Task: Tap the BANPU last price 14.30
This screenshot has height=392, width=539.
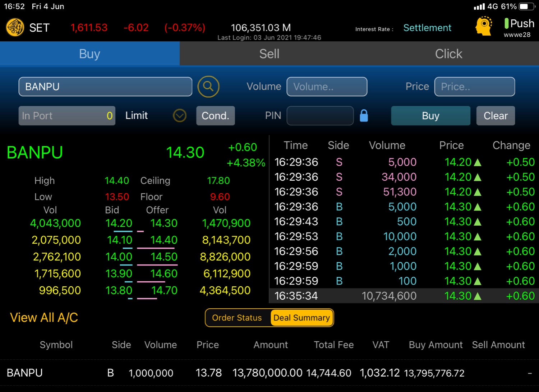Action: (185, 152)
